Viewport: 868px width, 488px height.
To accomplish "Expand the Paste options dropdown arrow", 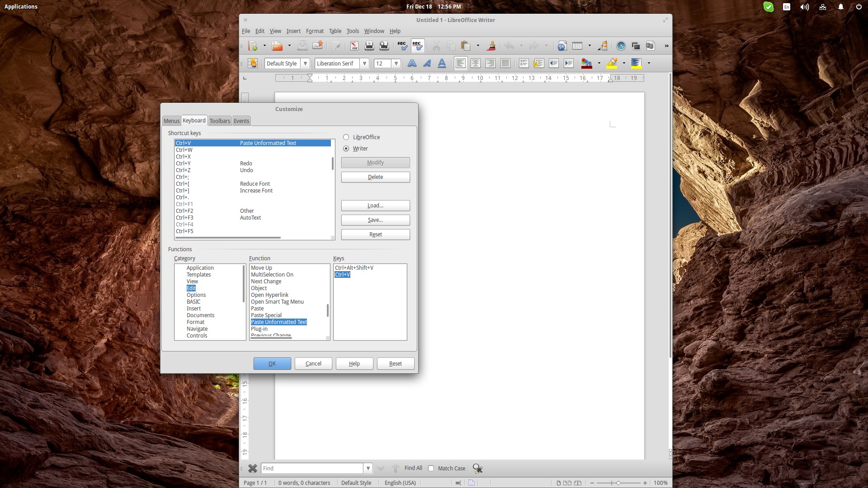I will click(478, 46).
